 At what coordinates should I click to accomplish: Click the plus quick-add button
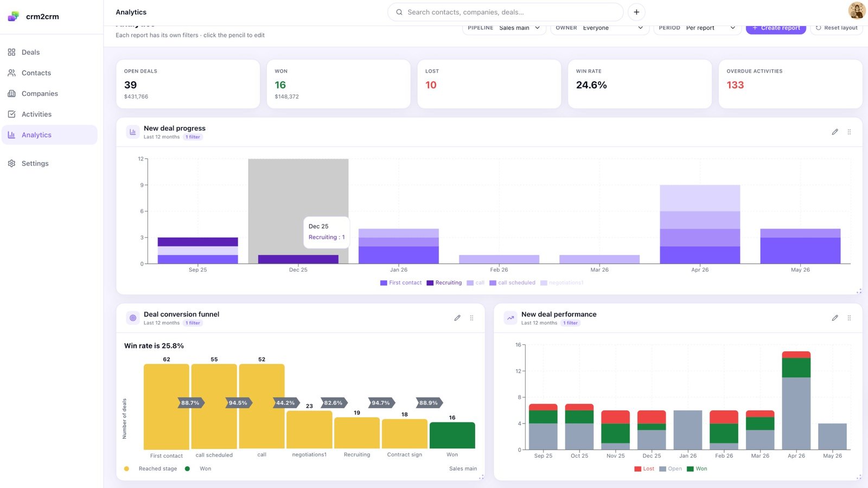[636, 12]
